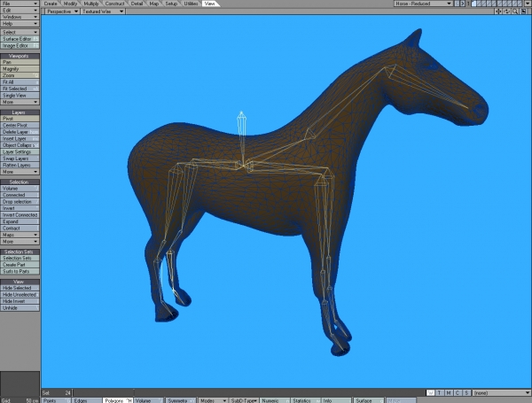This screenshot has width=532, height=403.
Task: Click the viewport maximize icon
Action: 524,12
